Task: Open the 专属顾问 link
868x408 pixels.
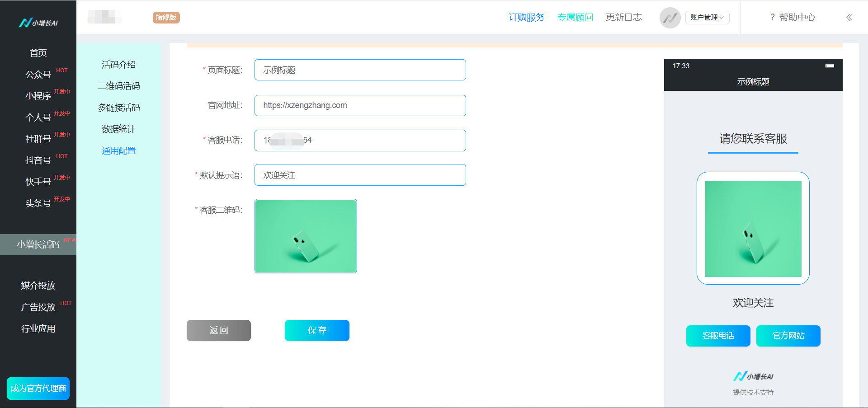Action: pyautogui.click(x=575, y=18)
